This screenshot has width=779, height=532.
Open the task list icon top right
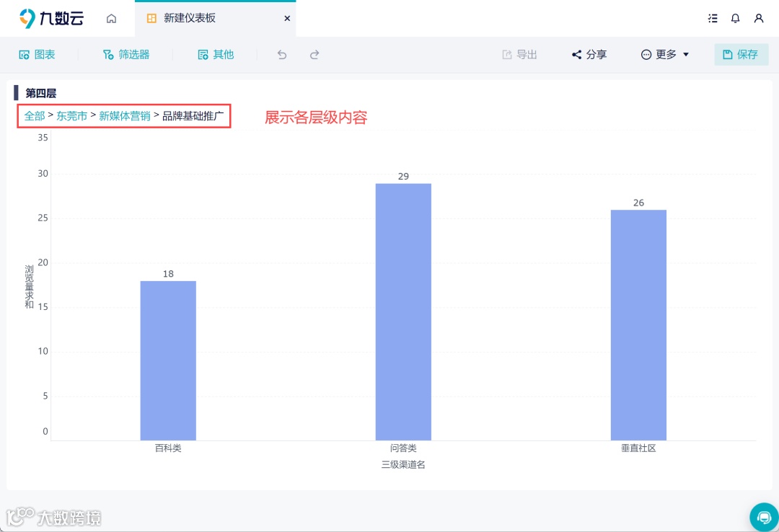point(713,18)
